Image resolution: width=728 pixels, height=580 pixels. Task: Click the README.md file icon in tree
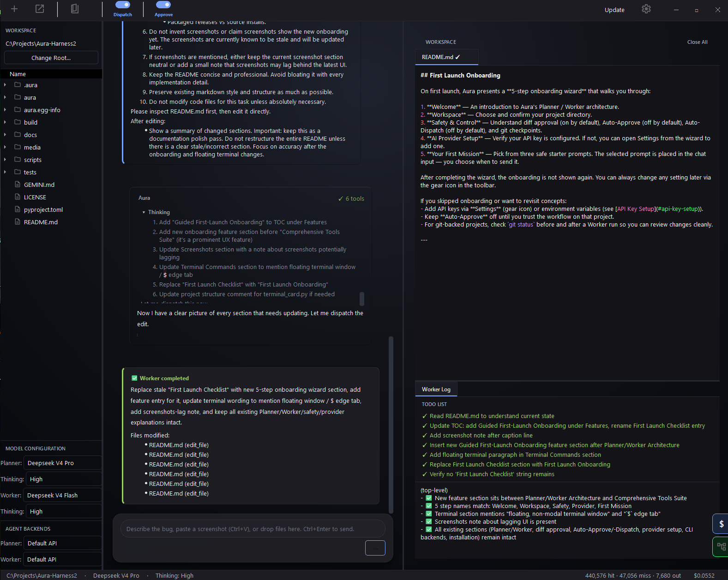pyautogui.click(x=18, y=222)
